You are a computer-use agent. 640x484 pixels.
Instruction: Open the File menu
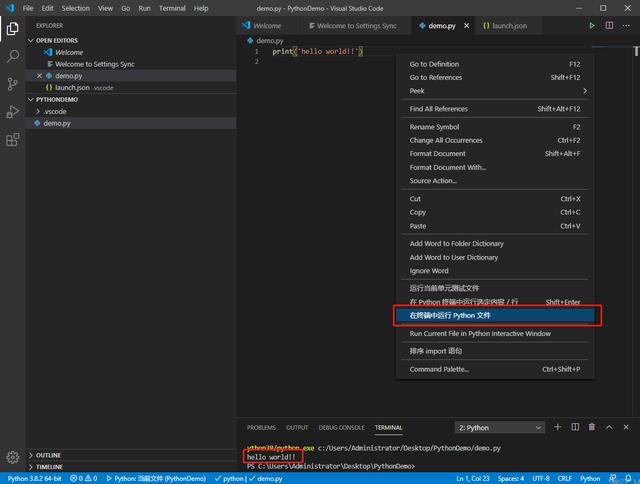(28, 8)
